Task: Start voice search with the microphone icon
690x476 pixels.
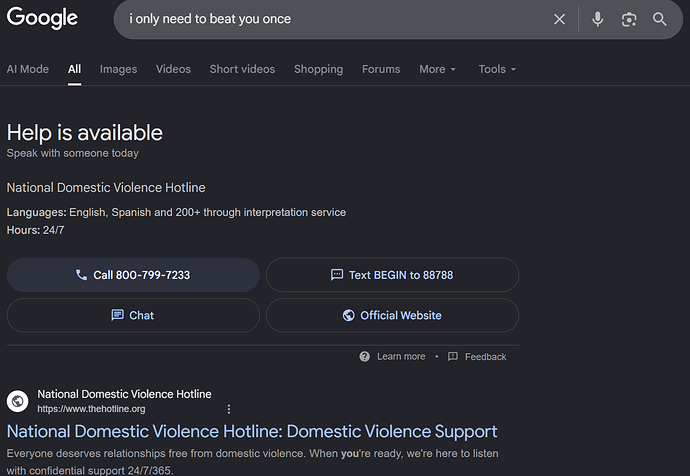Action: click(x=598, y=19)
